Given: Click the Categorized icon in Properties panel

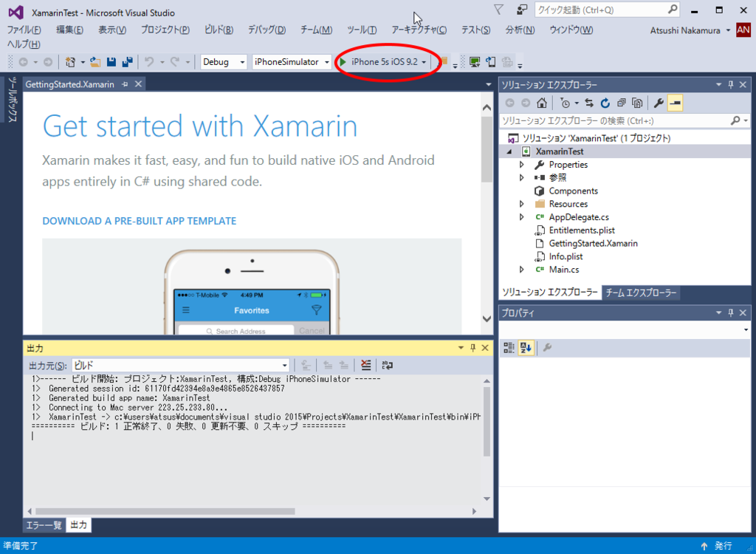Looking at the screenshot, I should tap(509, 347).
